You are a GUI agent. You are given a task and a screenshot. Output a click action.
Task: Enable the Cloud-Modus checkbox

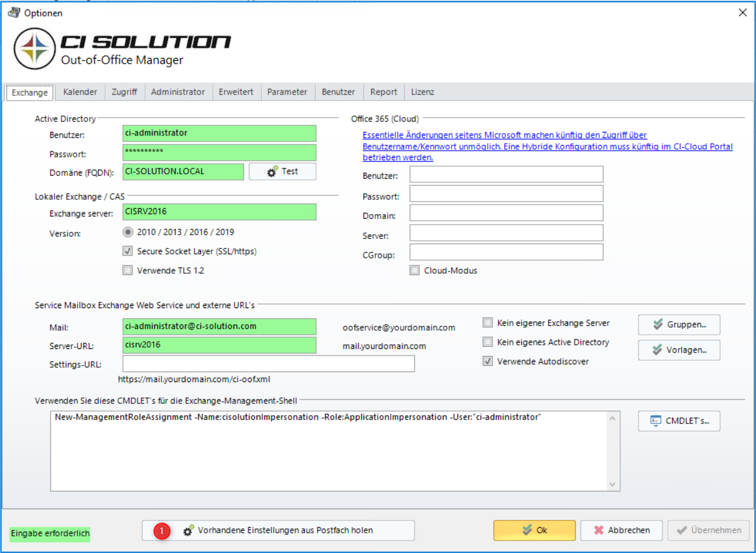pos(414,270)
